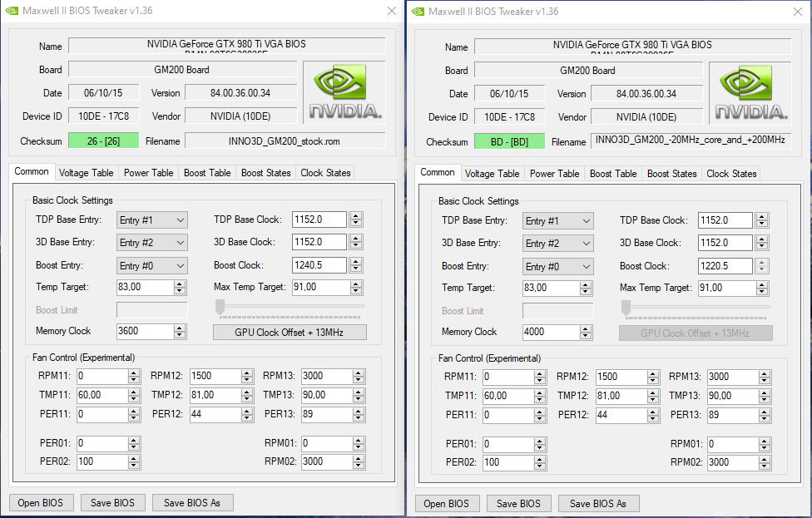Switch to Voltage Table tab in left window
This screenshot has width=812, height=518.
tap(86, 173)
